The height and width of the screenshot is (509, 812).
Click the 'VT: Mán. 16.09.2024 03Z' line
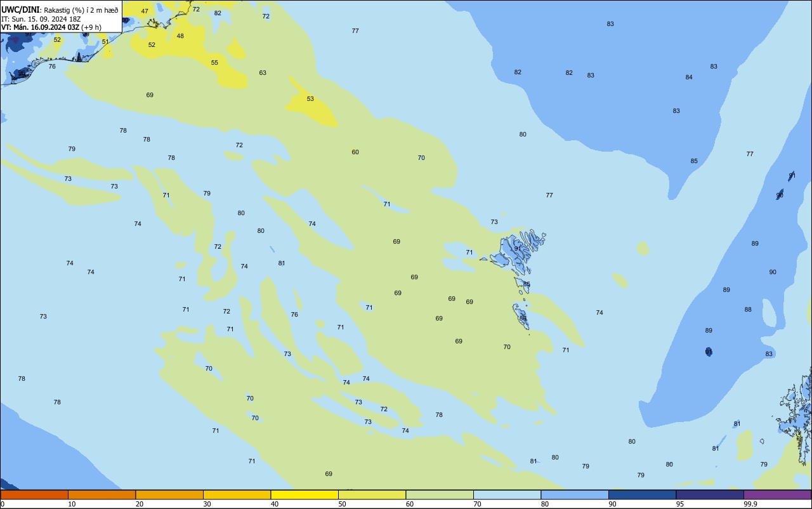pyautogui.click(x=40, y=27)
